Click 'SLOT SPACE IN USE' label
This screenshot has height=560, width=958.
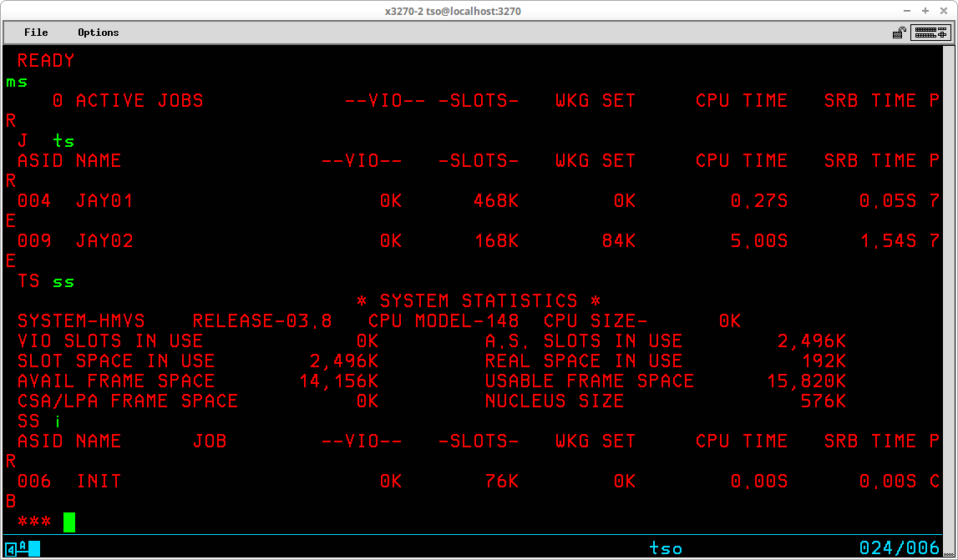[x=116, y=361]
